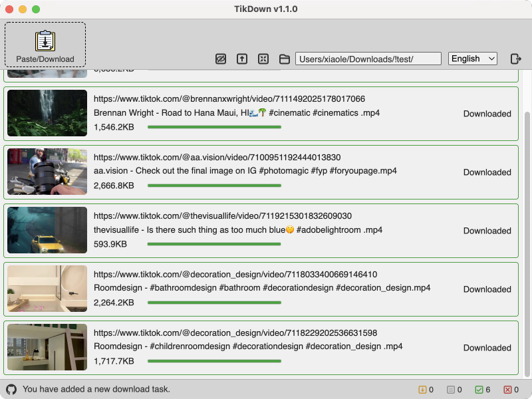Click the downloading count icon in status bar
This screenshot has width=532, height=399.
pos(422,390)
